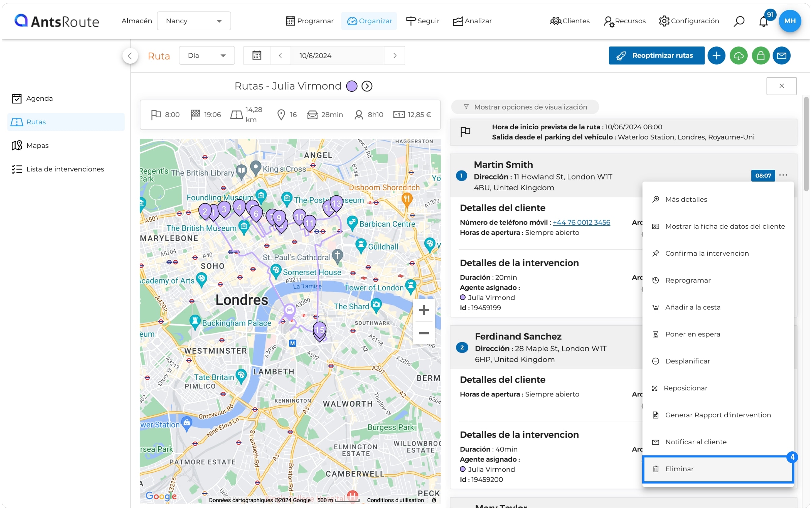Viewport: 812px width, 511px height.
Task: Choose Reprogramar in context menu
Action: (718, 281)
